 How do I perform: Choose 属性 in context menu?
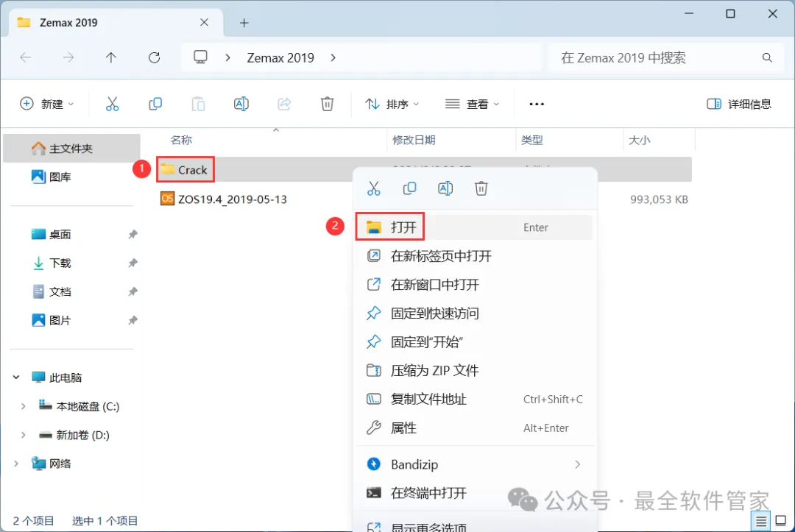[473, 428]
